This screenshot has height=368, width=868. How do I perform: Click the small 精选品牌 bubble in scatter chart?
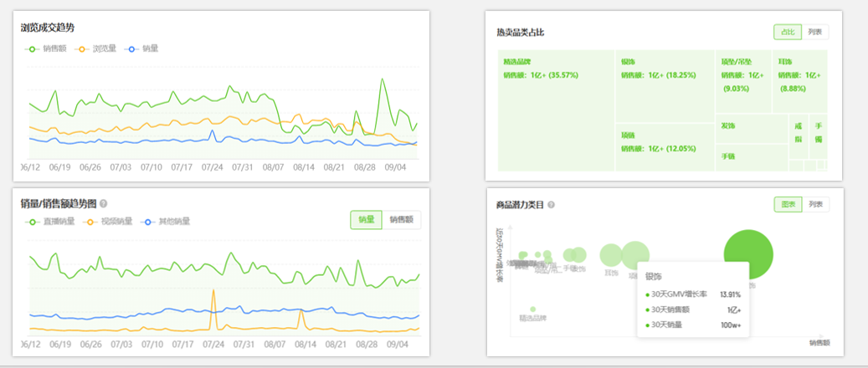(x=532, y=309)
